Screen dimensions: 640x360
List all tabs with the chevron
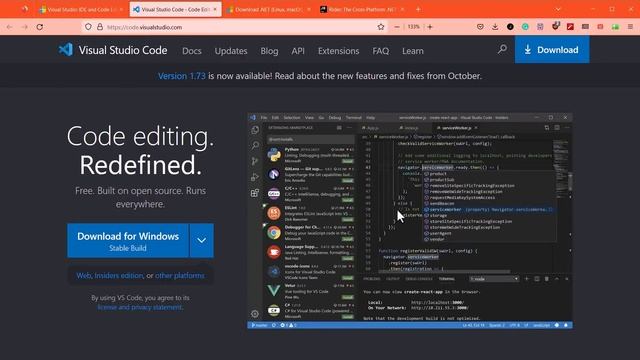click(558, 9)
